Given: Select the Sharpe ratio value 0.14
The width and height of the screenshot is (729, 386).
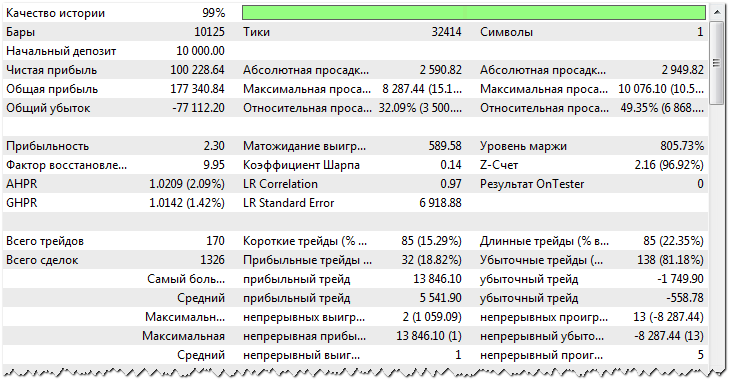Looking at the screenshot, I should (451, 165).
